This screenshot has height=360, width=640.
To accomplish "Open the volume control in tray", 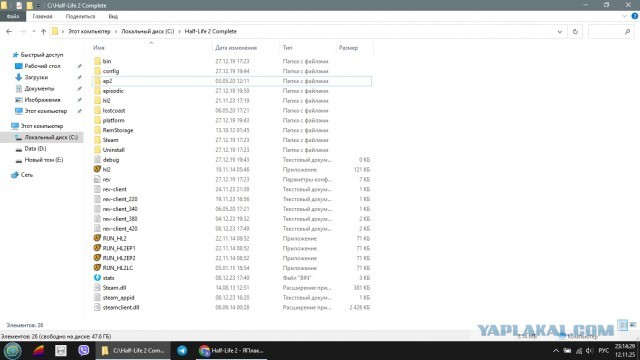I will pos(589,351).
